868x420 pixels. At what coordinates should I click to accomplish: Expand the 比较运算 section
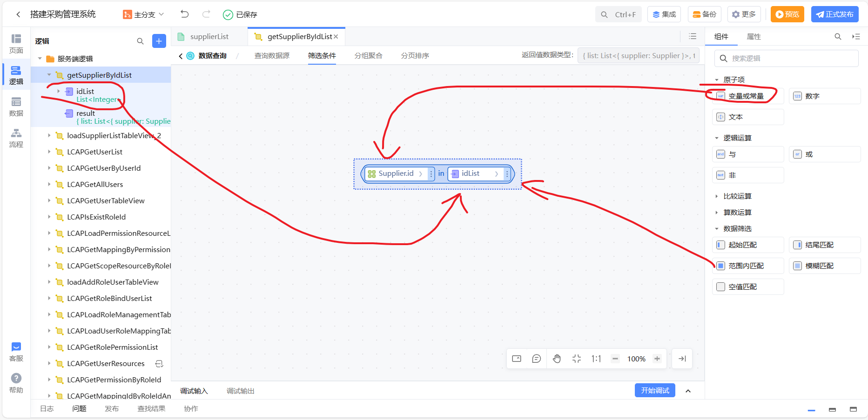point(717,196)
